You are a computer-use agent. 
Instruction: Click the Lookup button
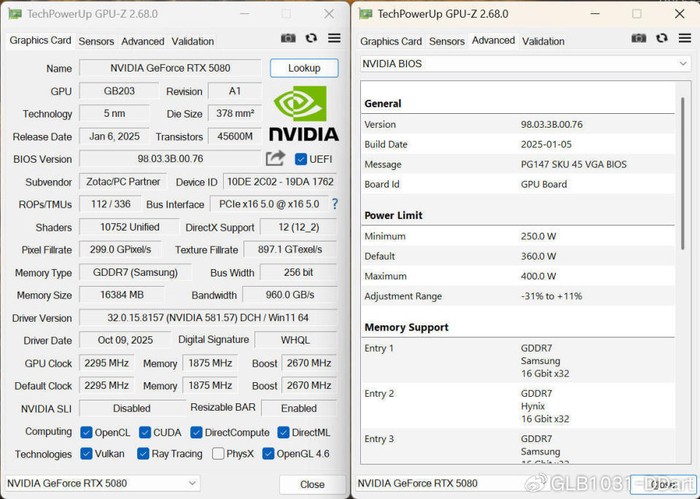[x=304, y=68]
